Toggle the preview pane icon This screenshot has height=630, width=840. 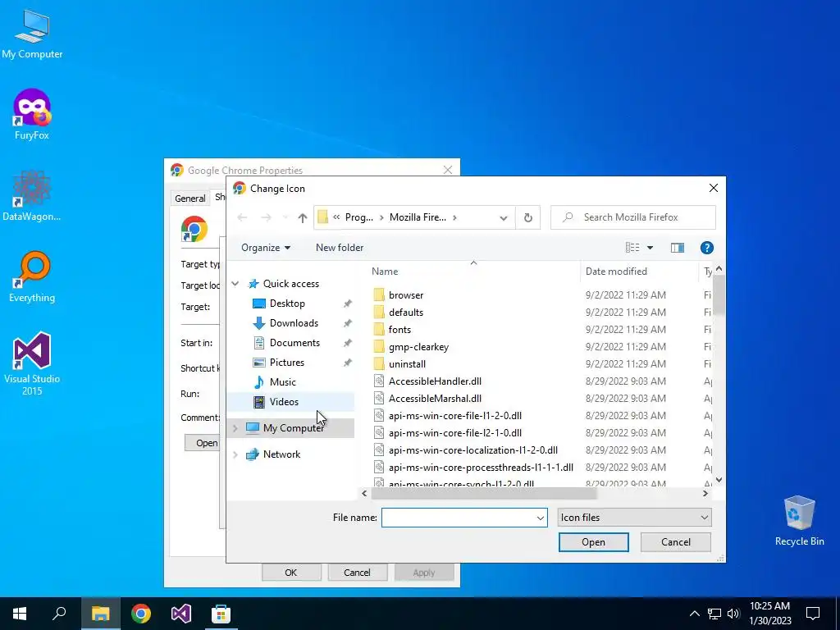click(x=677, y=248)
